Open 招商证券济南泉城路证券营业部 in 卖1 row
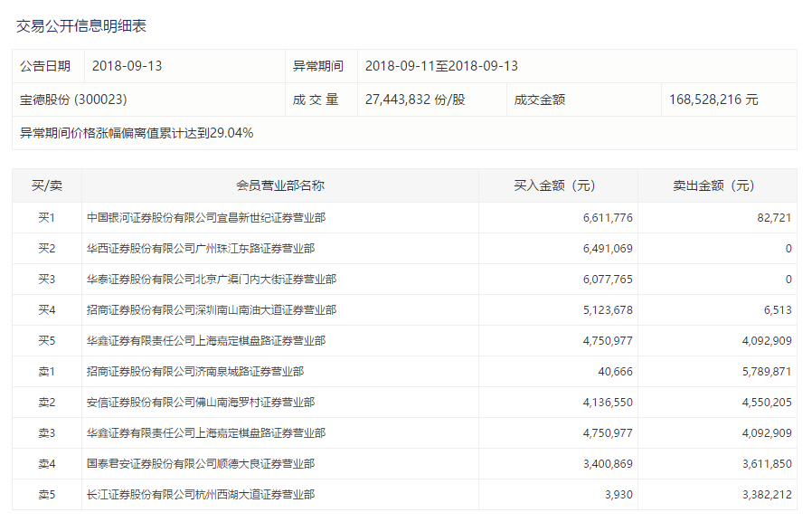Image resolution: width=812 pixels, height=522 pixels. tap(195, 372)
